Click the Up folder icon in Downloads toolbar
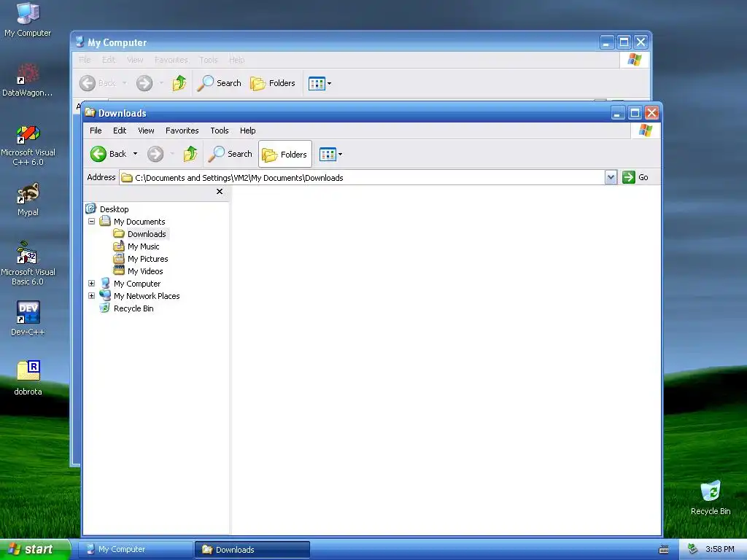This screenshot has height=560, width=747. coord(190,154)
